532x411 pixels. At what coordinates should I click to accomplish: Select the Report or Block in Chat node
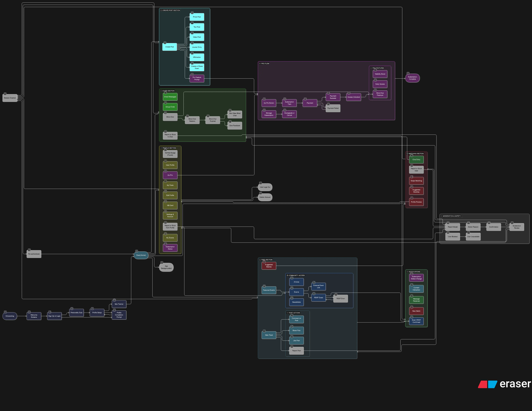click(170, 136)
